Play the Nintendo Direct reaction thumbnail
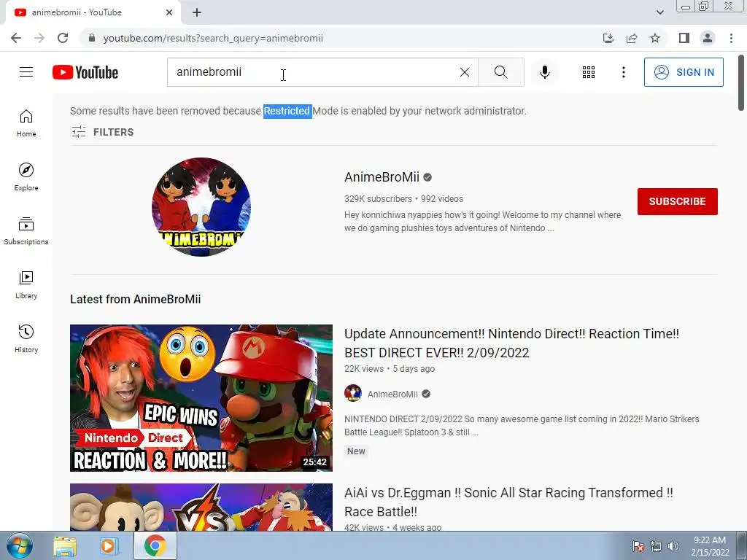The height and width of the screenshot is (560, 747). click(201, 398)
